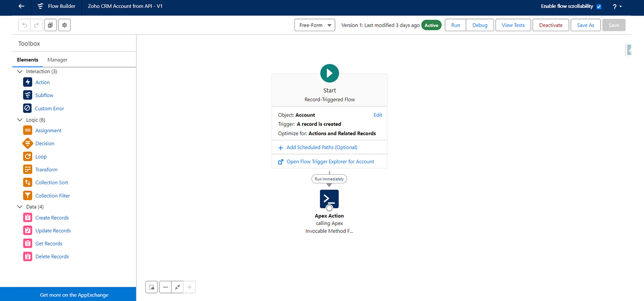Click Get more on the AppExchange
The image size is (644, 301).
[74, 295]
